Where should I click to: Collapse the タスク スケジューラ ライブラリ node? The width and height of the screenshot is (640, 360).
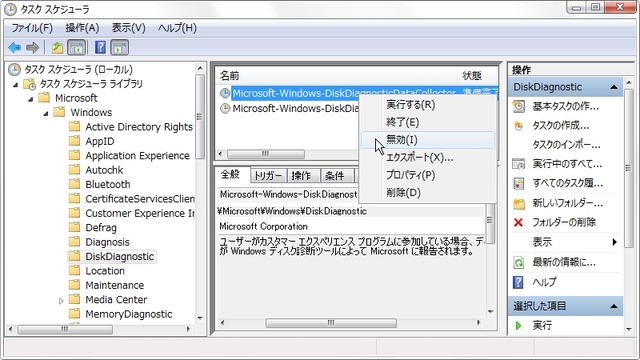16,85
